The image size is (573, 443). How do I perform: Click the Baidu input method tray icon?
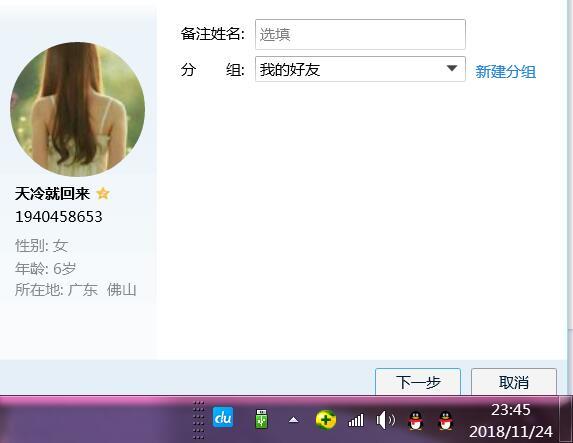coord(223,417)
